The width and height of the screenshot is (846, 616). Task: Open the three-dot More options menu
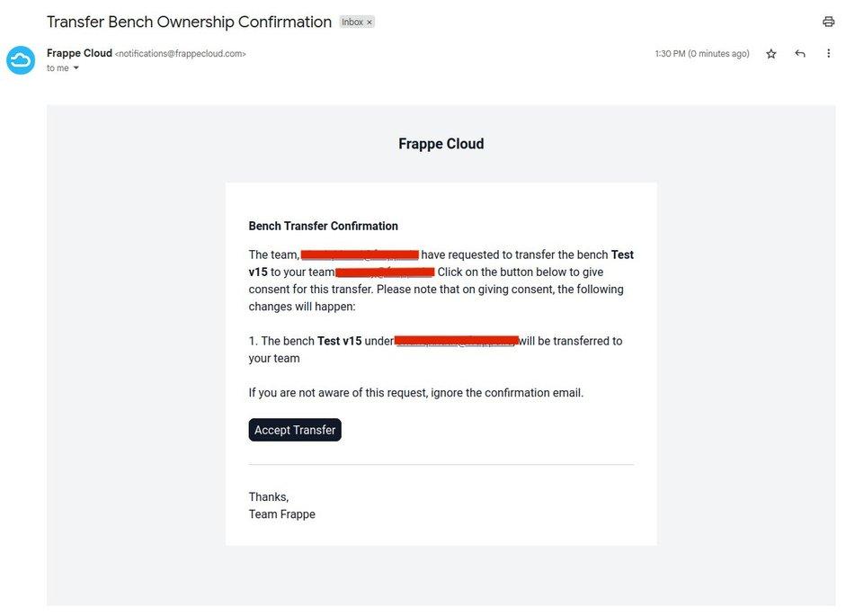[x=828, y=53]
